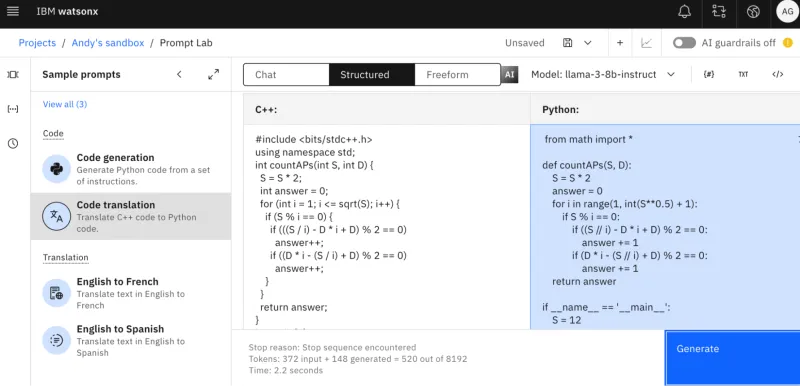Select English to French sample prompt
The image size is (800, 386).
click(x=131, y=293)
